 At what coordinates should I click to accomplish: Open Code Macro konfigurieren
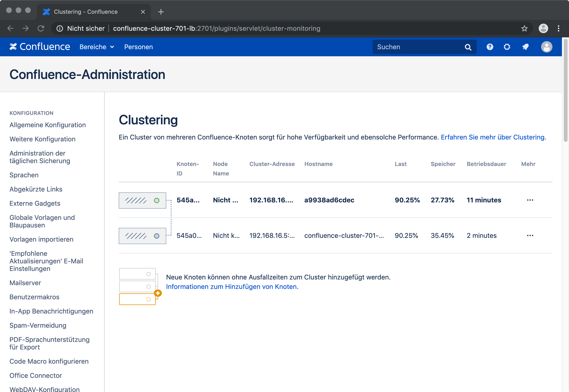click(49, 361)
